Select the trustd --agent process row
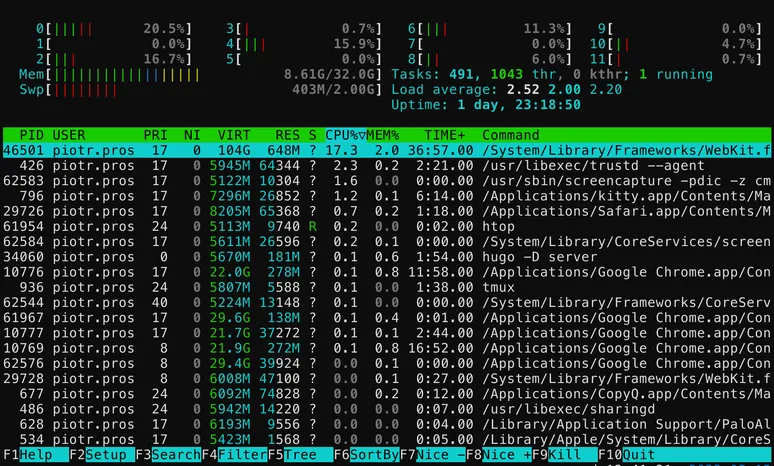774x466 pixels. (x=387, y=166)
